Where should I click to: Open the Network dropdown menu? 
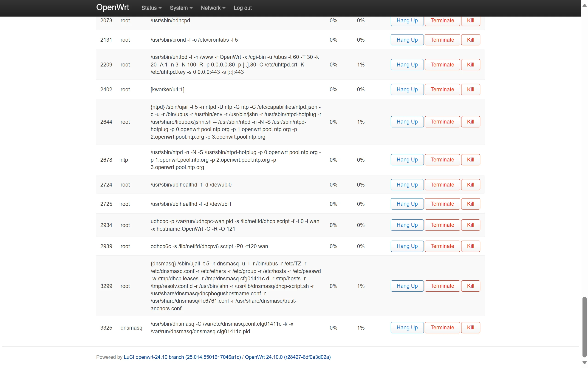[x=213, y=8]
